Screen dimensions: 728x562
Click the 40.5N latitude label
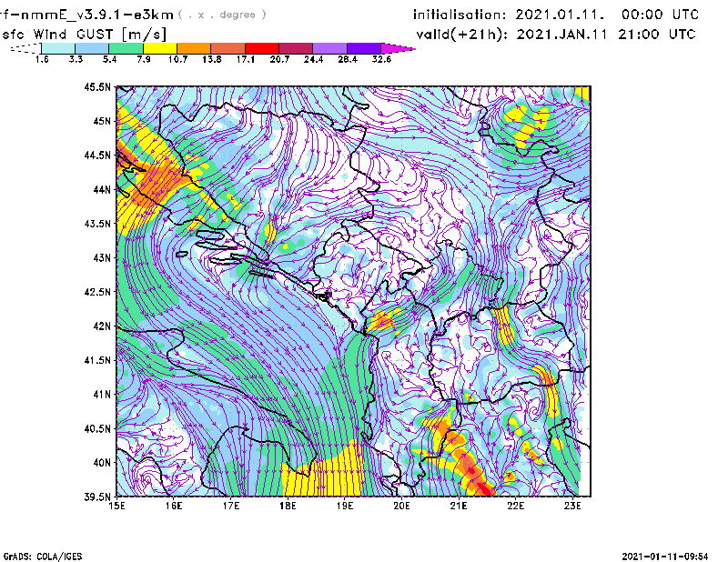[97, 428]
